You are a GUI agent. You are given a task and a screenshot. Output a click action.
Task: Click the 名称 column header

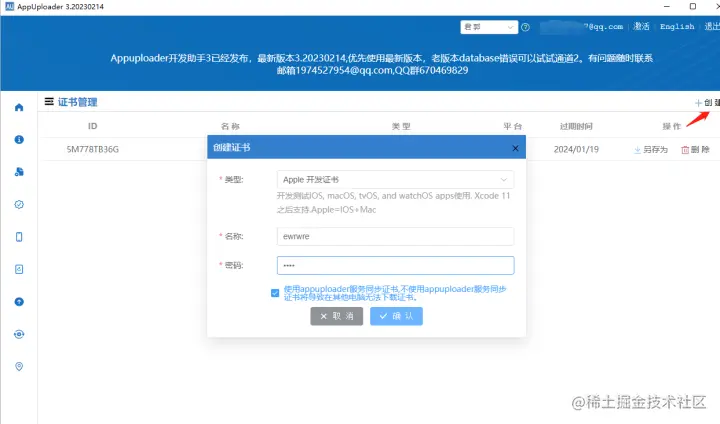(x=230, y=126)
